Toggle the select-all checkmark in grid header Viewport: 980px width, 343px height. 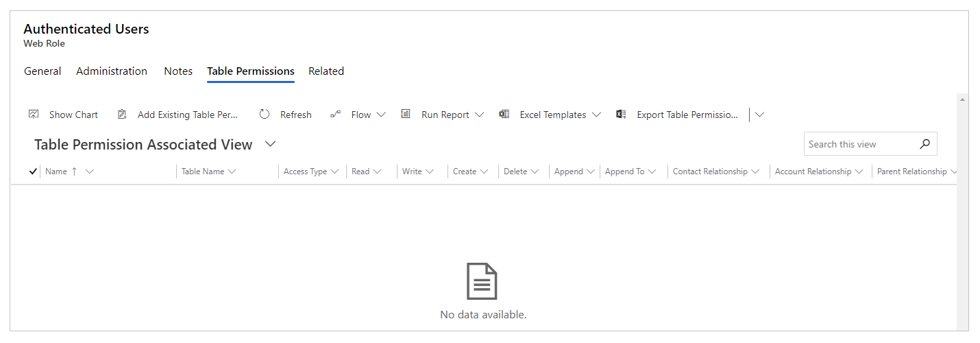(x=33, y=171)
